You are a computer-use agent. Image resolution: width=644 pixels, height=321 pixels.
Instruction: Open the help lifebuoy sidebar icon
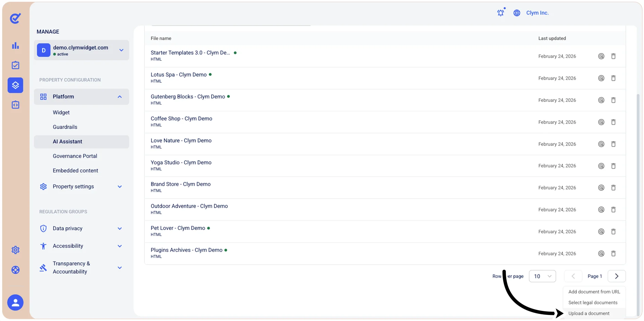click(x=15, y=270)
